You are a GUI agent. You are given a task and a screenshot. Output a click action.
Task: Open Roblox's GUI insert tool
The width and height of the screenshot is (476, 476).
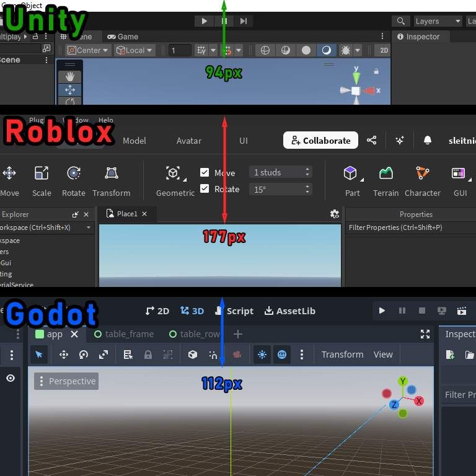[461, 181]
